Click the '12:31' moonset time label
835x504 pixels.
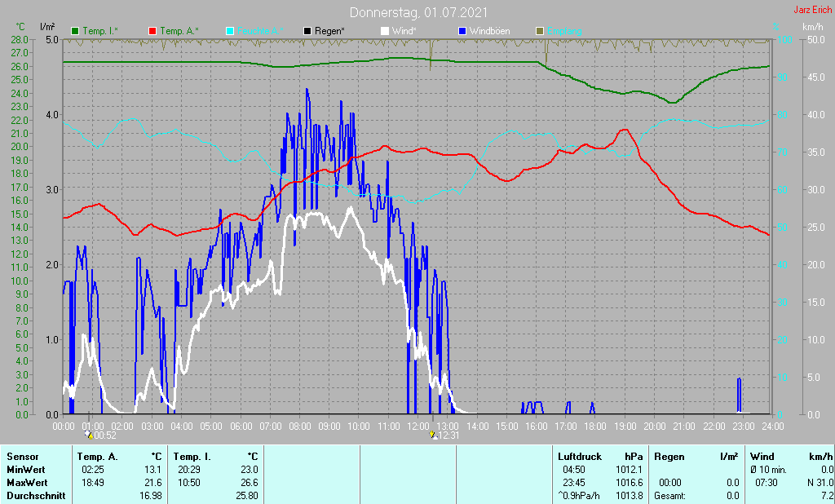[x=448, y=435]
